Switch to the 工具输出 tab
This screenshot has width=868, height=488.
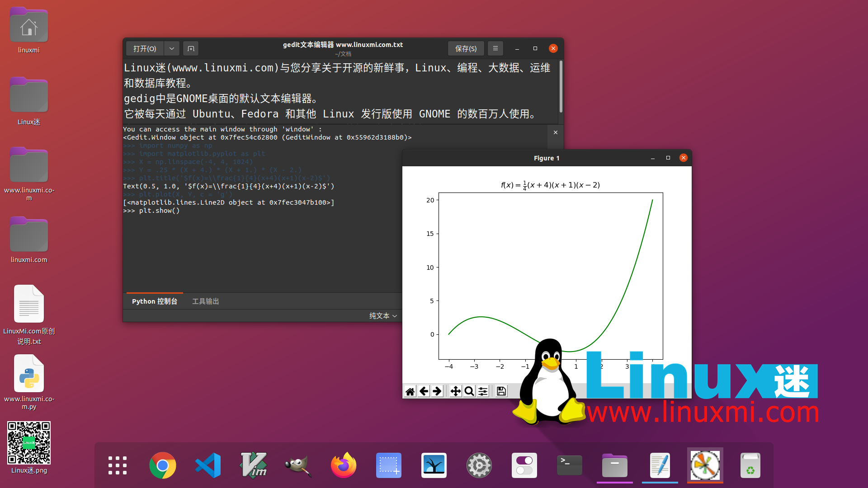[x=205, y=301]
